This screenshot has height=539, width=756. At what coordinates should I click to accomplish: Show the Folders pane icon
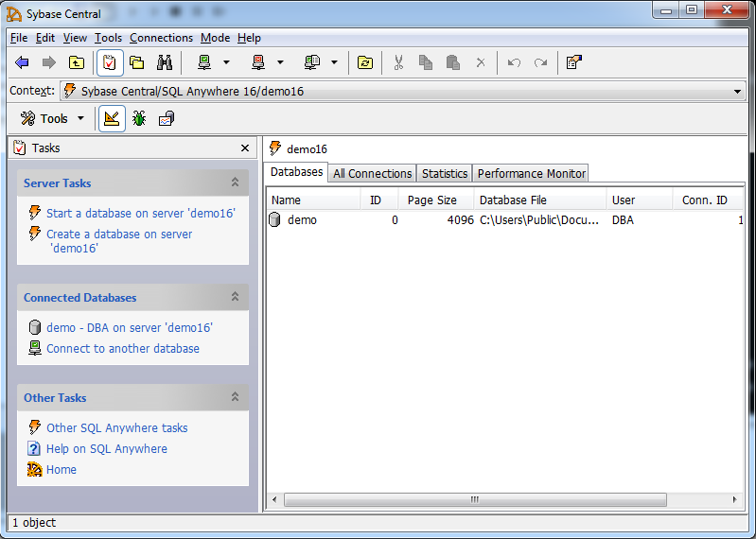[137, 62]
